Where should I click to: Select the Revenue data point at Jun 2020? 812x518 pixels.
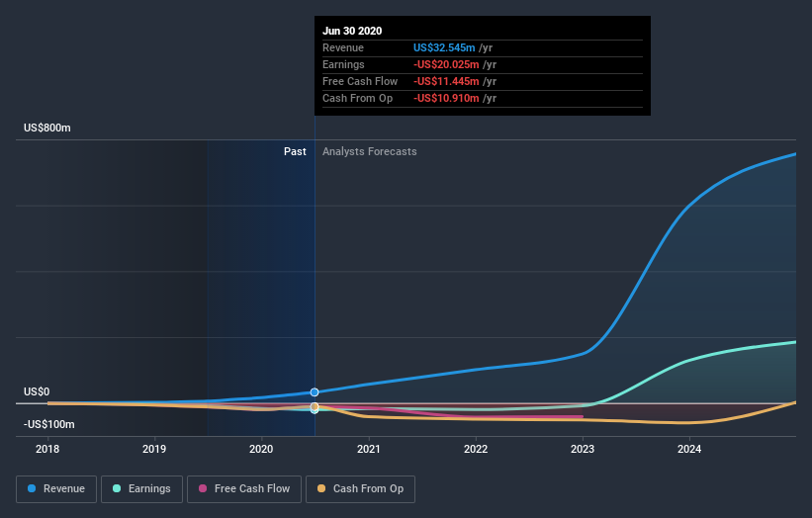[315, 392]
